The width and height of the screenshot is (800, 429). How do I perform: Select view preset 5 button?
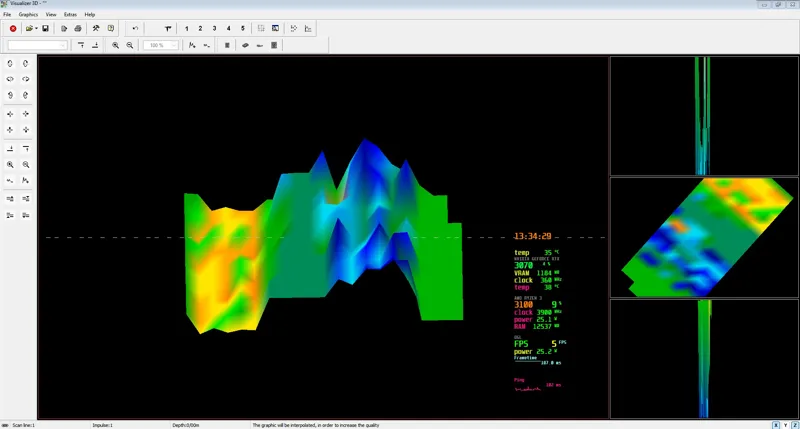click(243, 29)
